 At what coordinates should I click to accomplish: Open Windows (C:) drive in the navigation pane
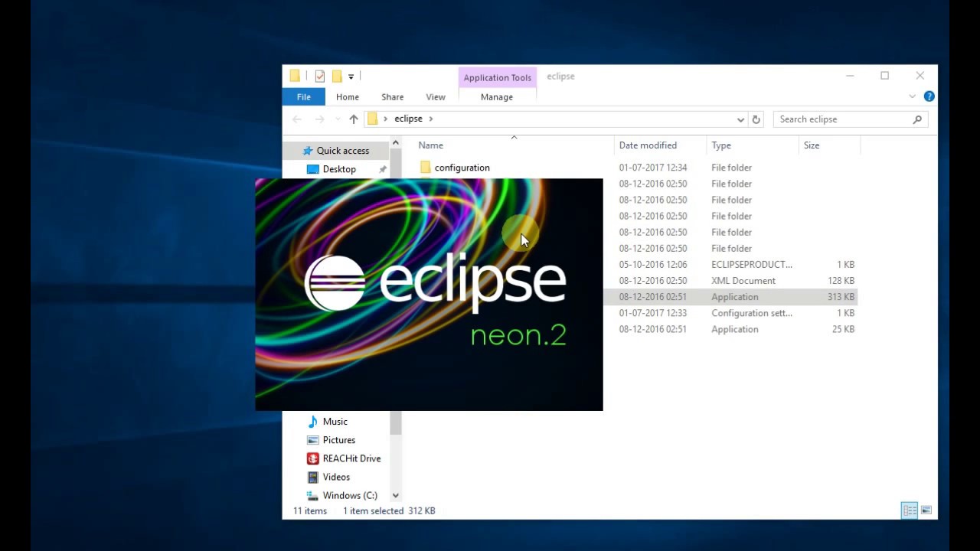click(x=350, y=495)
